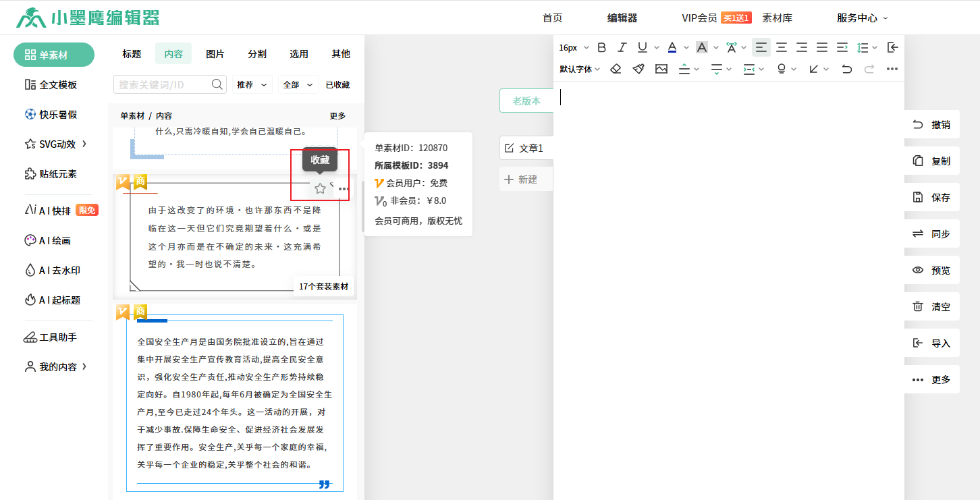Open the 推荐 sort dropdown
The width and height of the screenshot is (980, 500).
pos(252,84)
